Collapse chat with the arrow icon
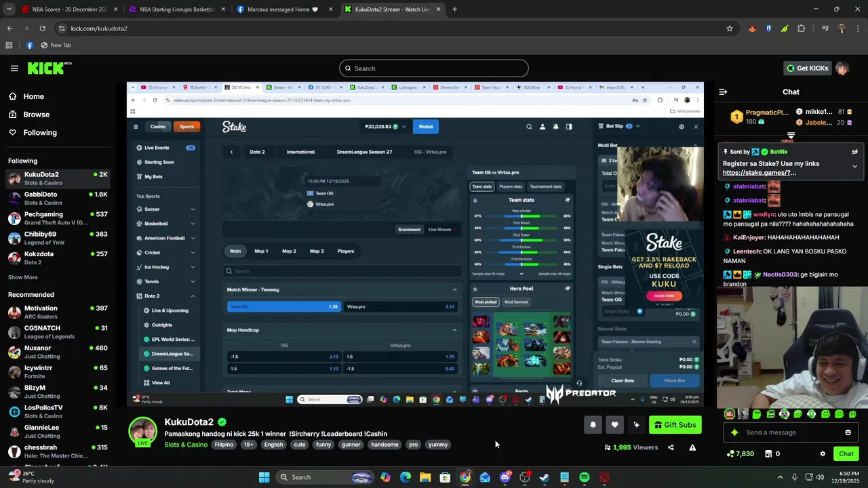 click(x=723, y=91)
